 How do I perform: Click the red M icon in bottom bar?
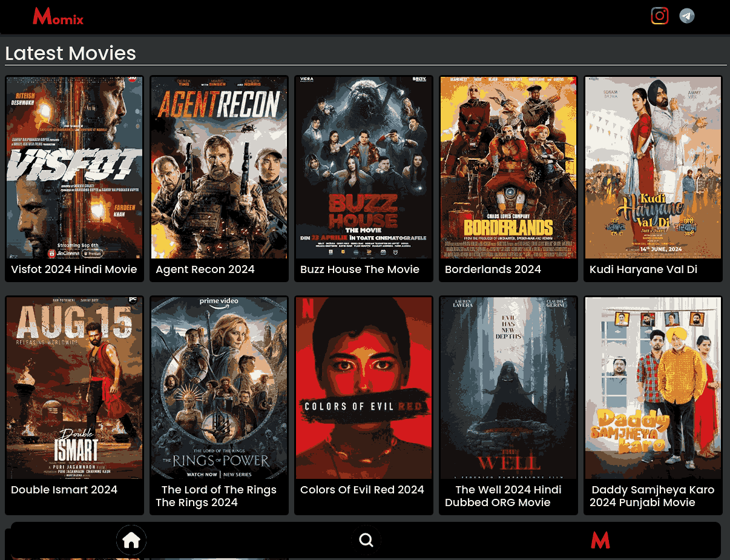pos(600,540)
